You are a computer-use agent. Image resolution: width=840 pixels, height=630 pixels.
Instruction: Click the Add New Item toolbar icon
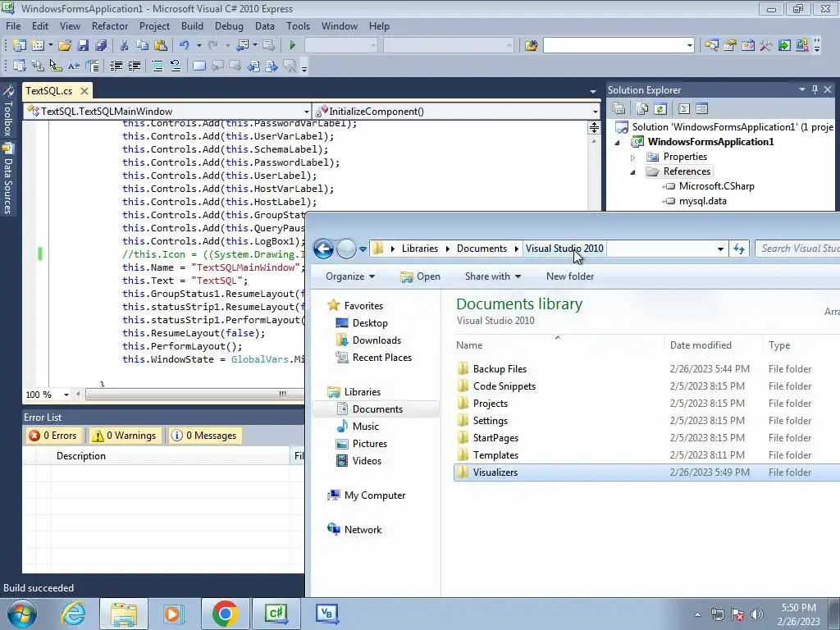[38, 46]
